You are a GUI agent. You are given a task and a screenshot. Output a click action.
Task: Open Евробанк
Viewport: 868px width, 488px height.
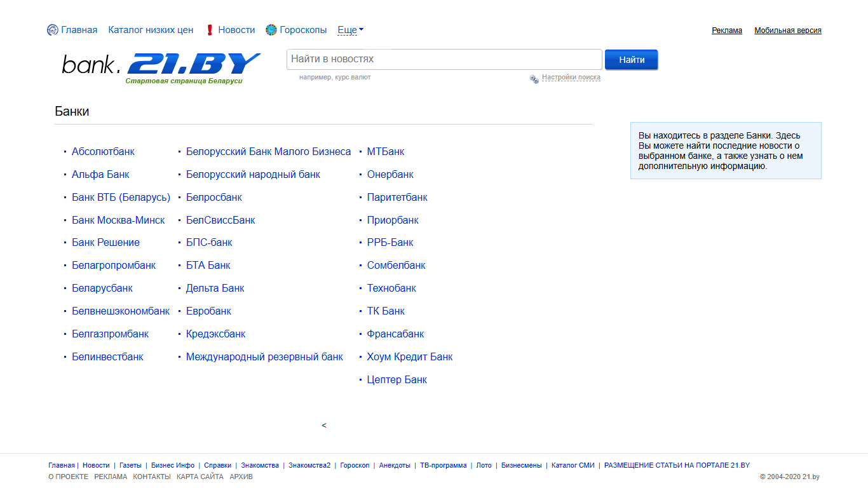(208, 311)
